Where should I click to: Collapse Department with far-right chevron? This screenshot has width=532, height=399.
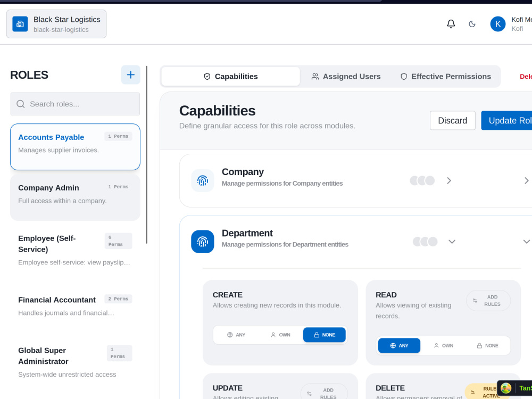(526, 242)
